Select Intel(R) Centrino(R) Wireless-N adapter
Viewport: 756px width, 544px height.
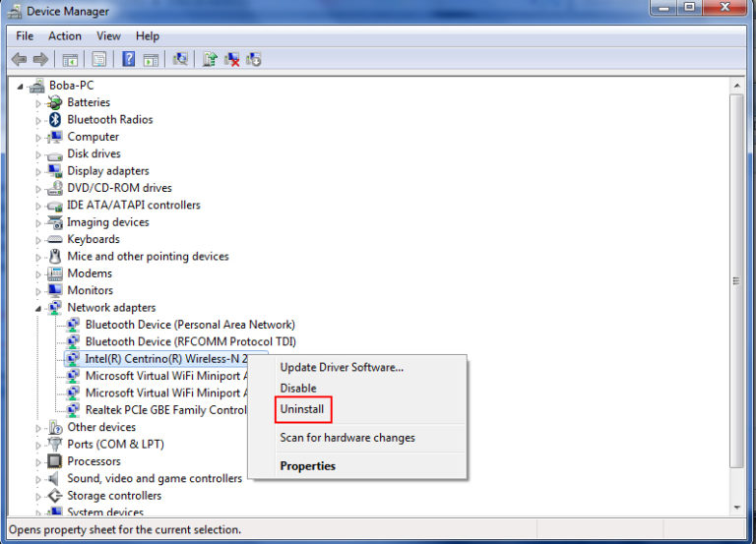point(165,358)
